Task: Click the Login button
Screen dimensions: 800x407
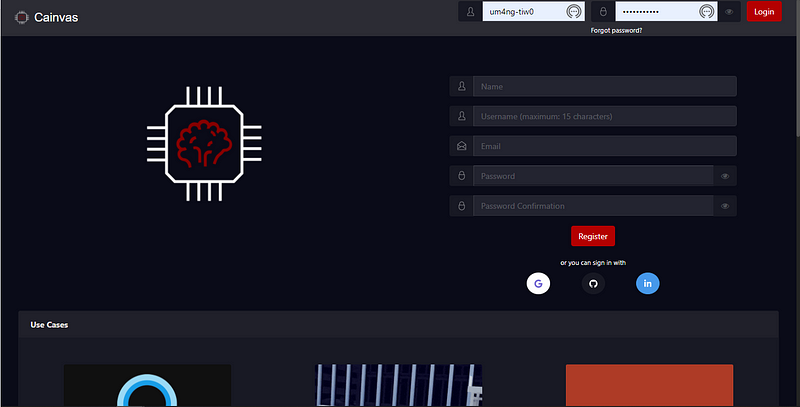Action: pyautogui.click(x=764, y=11)
